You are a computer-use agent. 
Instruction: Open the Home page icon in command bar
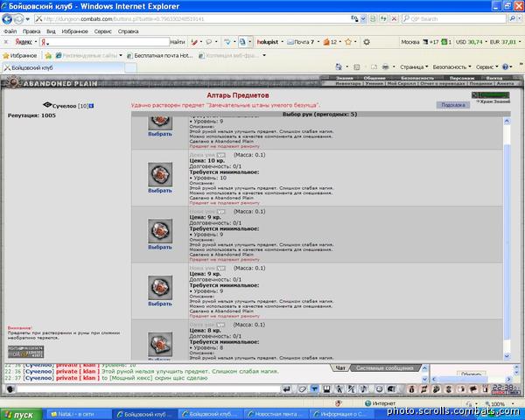(x=339, y=67)
